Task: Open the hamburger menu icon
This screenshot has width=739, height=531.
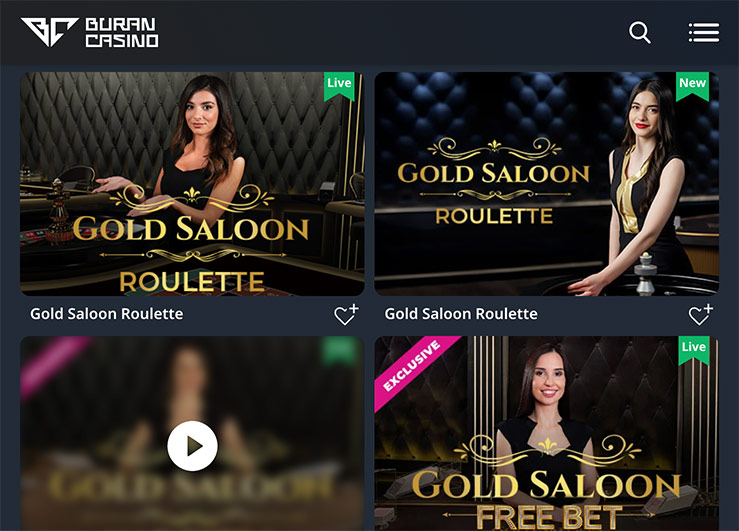Action: 704,33
